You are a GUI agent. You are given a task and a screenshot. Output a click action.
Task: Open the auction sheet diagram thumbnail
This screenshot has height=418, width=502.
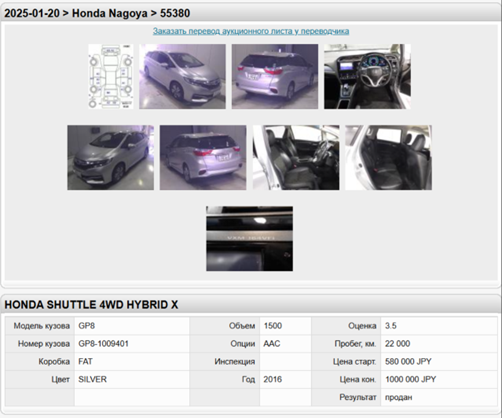click(x=111, y=76)
